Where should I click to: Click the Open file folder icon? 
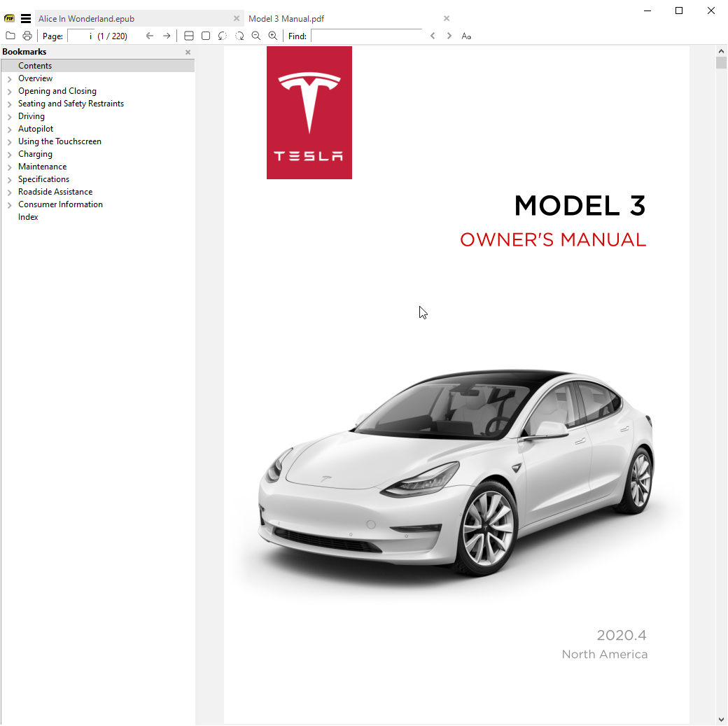tap(10, 36)
